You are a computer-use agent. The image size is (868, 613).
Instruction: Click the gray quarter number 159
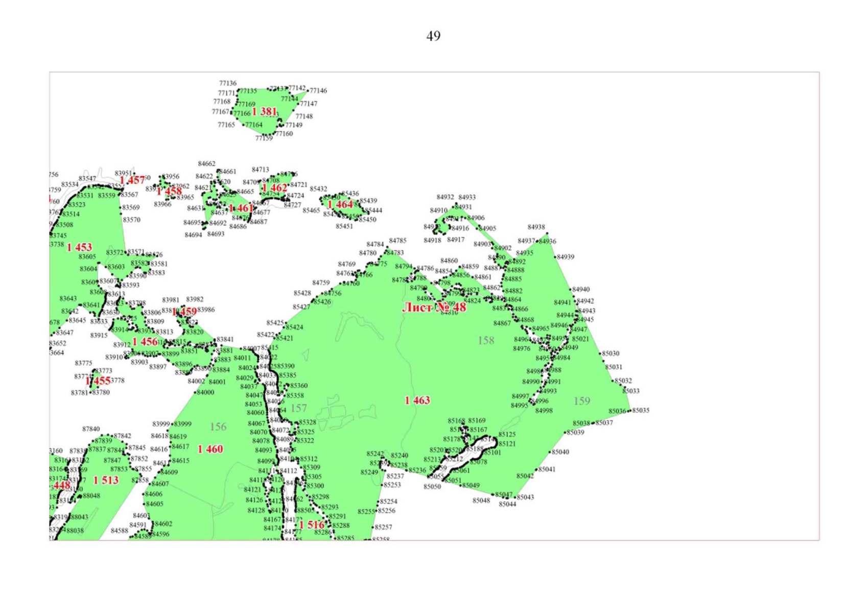click(x=582, y=401)
